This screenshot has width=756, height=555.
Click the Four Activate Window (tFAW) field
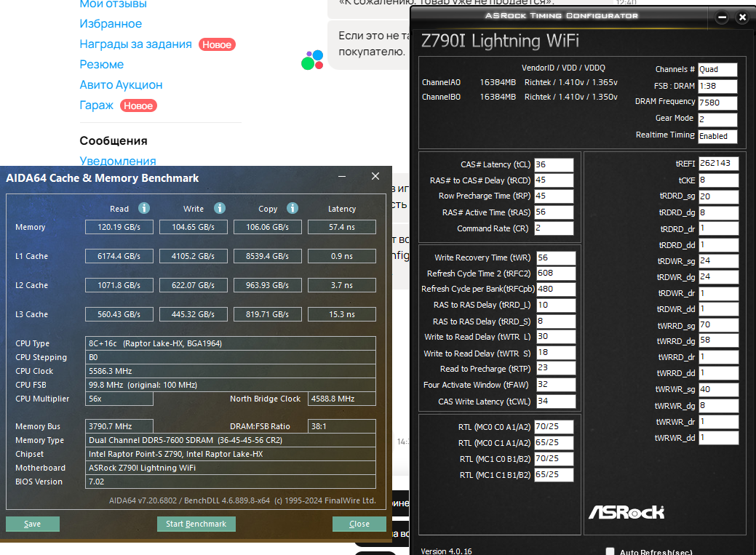[556, 385]
